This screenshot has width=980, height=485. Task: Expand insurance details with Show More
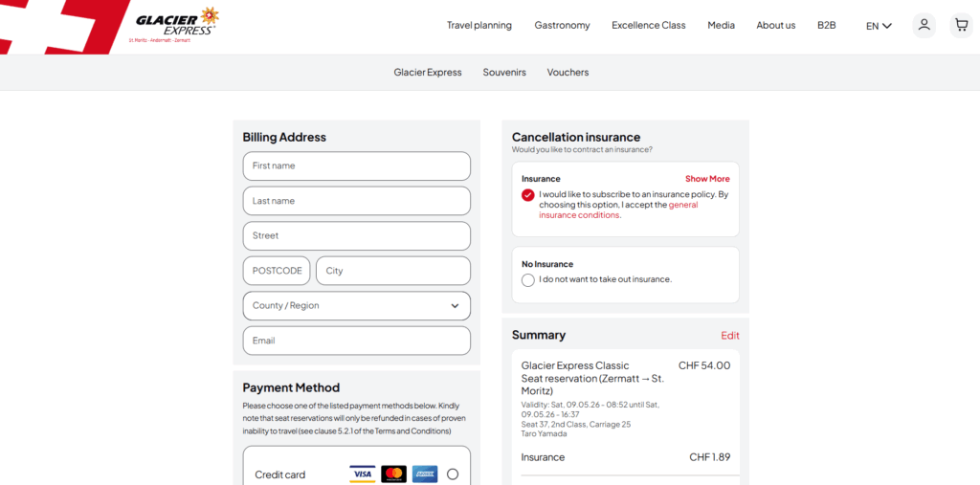click(706, 179)
